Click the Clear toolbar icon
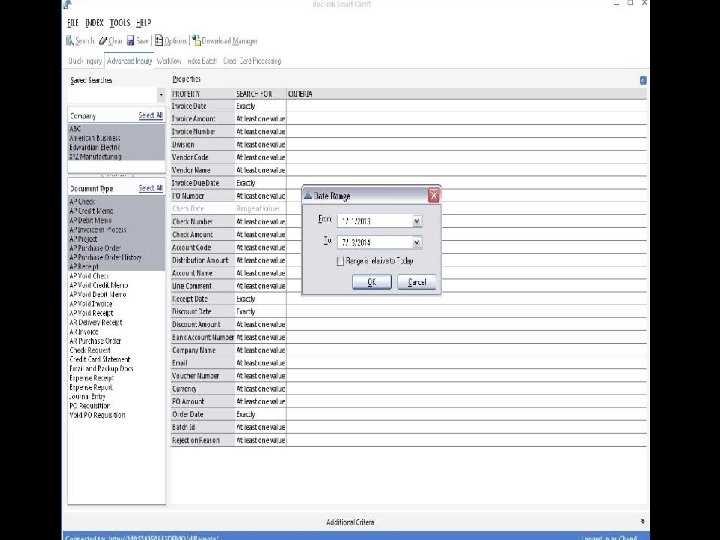This screenshot has width=720, height=540. click(103, 41)
